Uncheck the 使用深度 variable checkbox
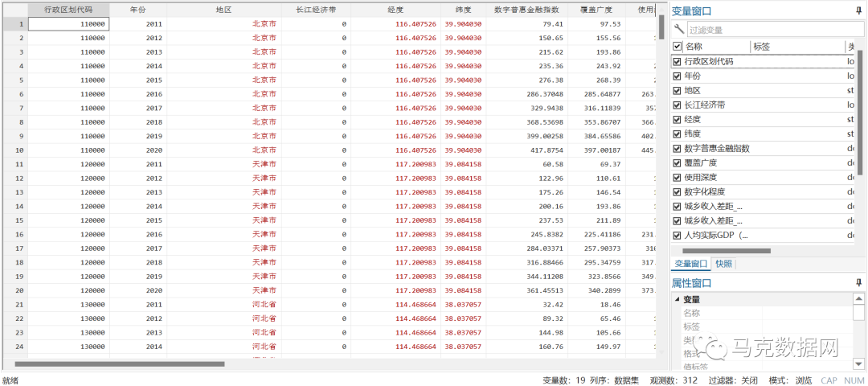Screen dimensions: 868x386 (677, 177)
